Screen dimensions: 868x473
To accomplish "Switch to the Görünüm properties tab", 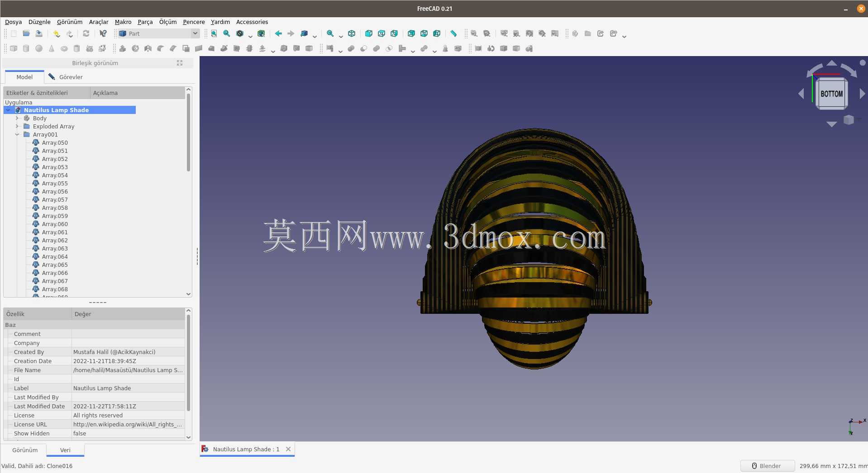I will point(25,450).
